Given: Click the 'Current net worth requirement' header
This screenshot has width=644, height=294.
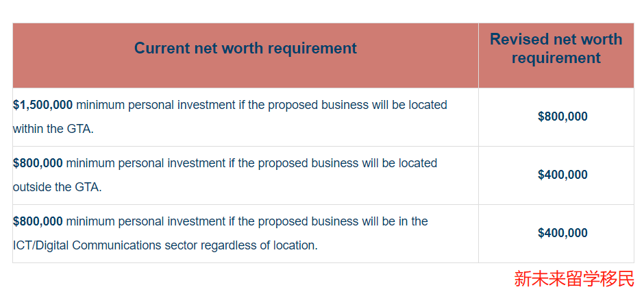Looking at the screenshot, I should (x=245, y=49).
